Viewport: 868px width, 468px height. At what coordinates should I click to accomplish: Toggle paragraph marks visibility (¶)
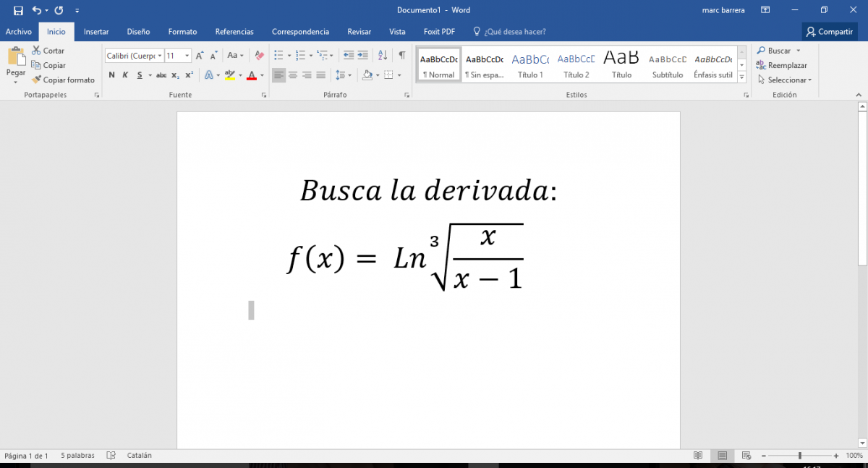402,56
